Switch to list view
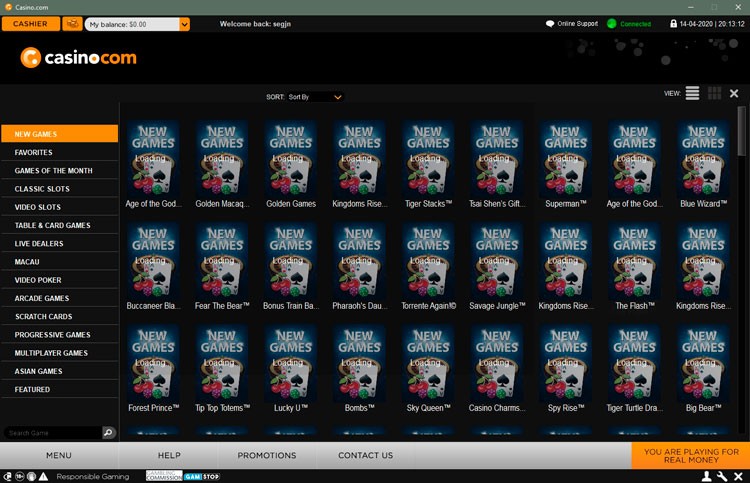Viewport: 750px width, 483px height. click(692, 93)
